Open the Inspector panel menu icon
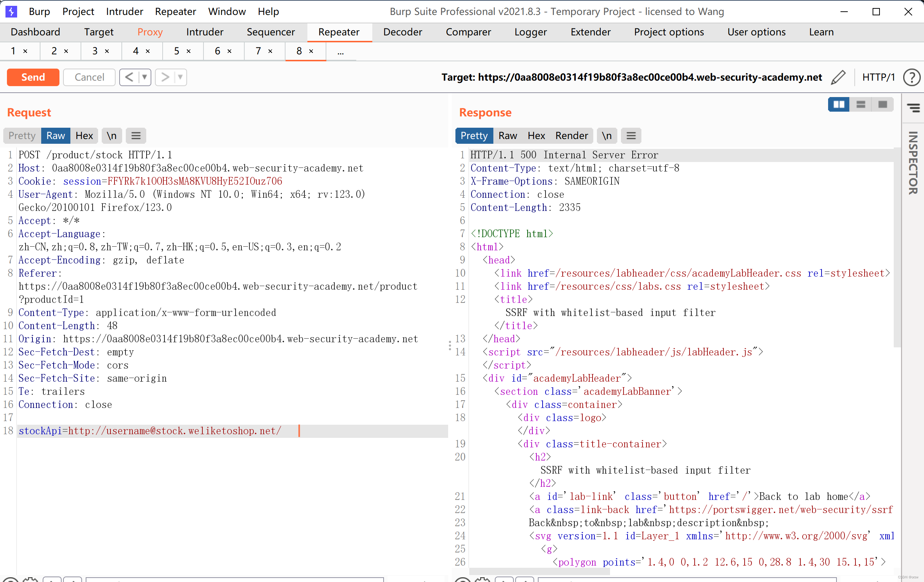 913,108
